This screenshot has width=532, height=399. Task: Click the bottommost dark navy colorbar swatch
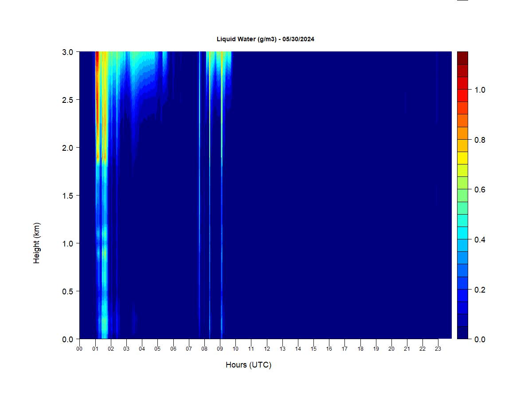462,332
